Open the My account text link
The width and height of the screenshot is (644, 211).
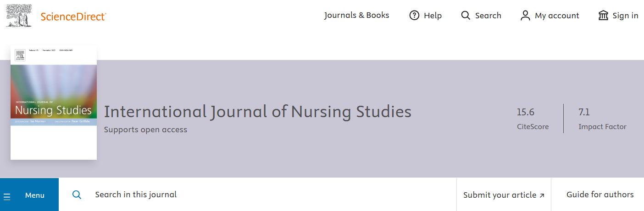(557, 16)
